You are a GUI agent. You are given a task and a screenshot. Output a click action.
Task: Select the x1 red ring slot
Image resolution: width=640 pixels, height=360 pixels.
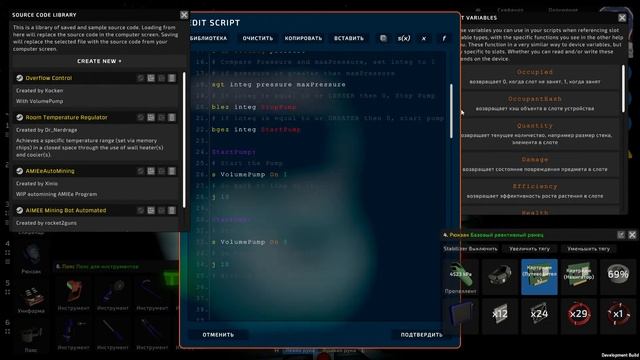[618, 316]
